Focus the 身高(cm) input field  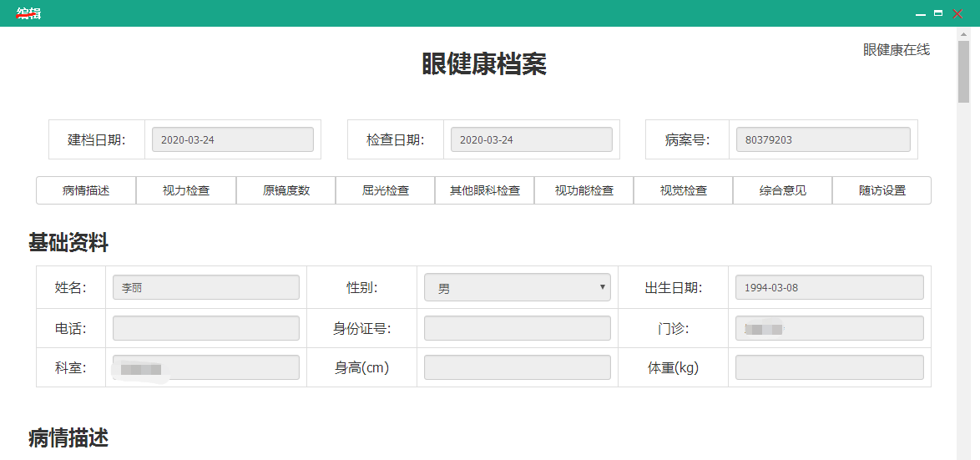518,367
